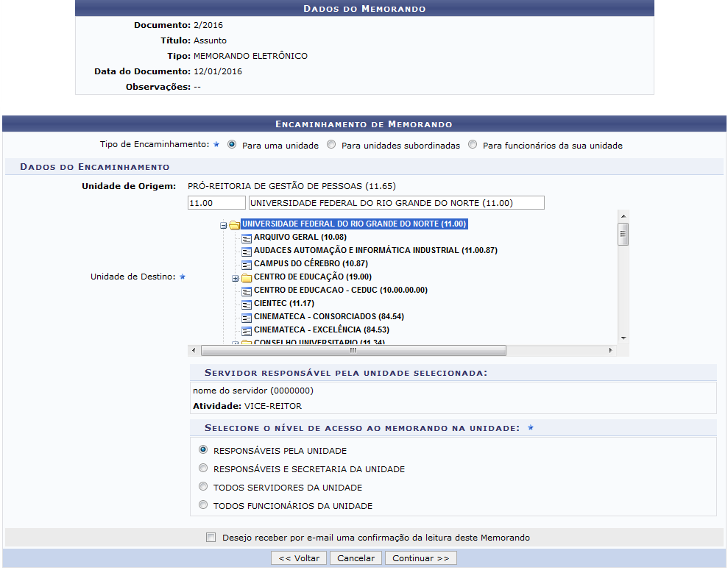Screen dimensions: 728x570
Task: Click the tree's scroll down arrow
Action: coord(623,338)
